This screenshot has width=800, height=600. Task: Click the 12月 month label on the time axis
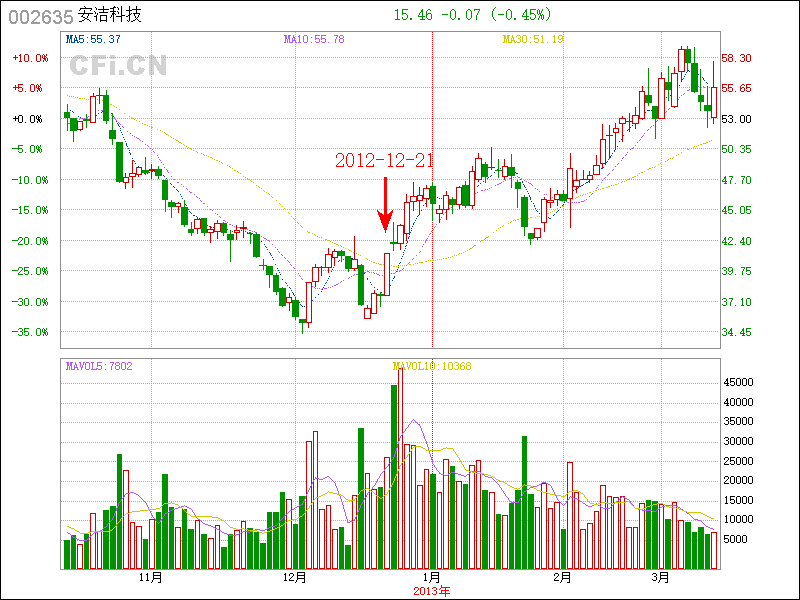[x=294, y=577]
